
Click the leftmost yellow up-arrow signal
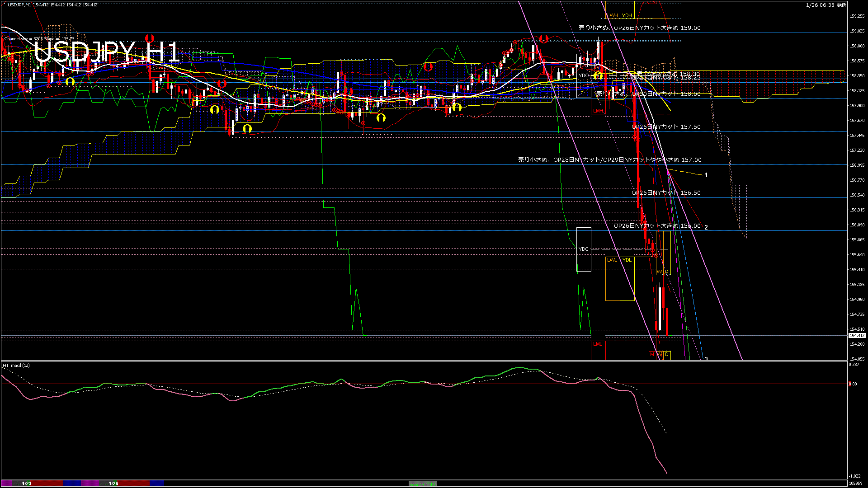tap(70, 82)
